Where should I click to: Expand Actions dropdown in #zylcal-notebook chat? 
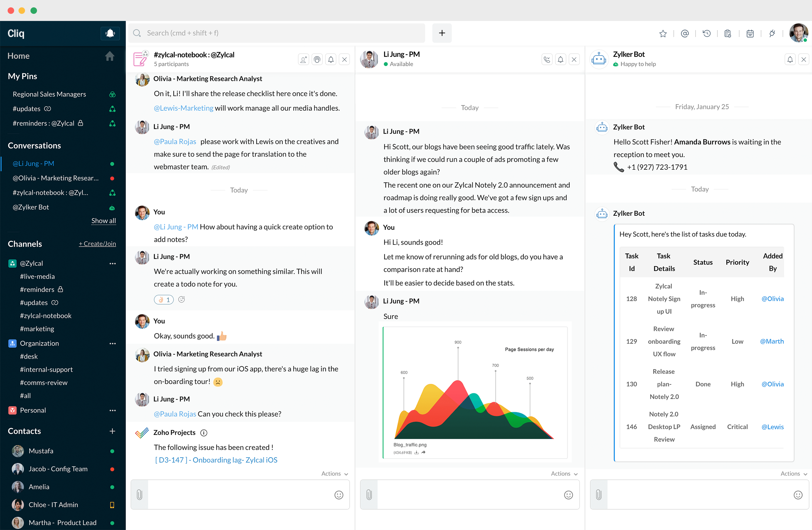click(x=334, y=474)
